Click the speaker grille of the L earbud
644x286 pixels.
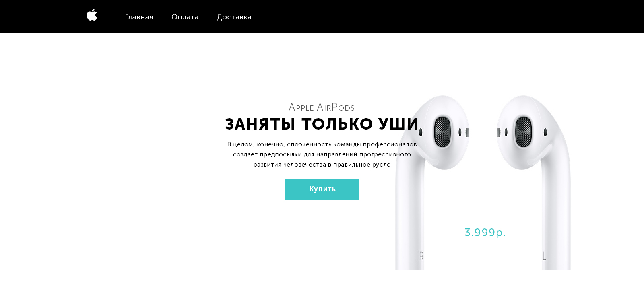(524, 132)
